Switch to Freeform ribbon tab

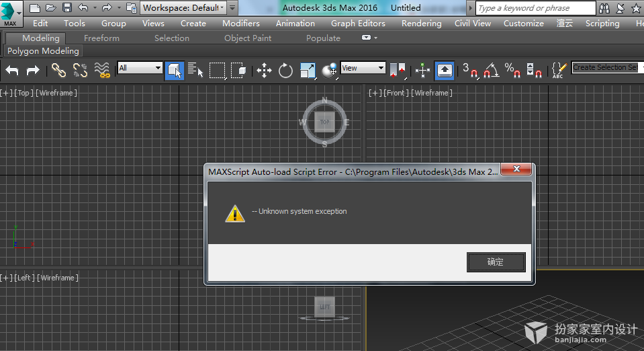click(x=101, y=38)
